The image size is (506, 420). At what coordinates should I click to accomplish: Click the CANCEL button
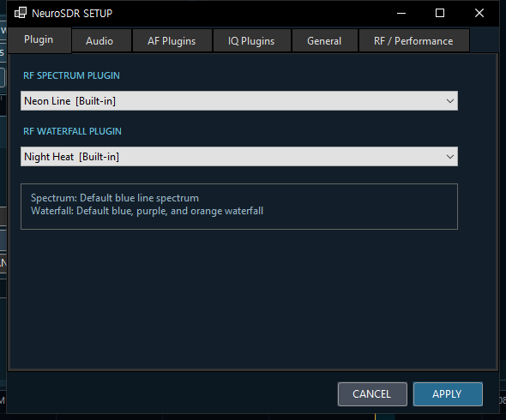click(x=372, y=394)
